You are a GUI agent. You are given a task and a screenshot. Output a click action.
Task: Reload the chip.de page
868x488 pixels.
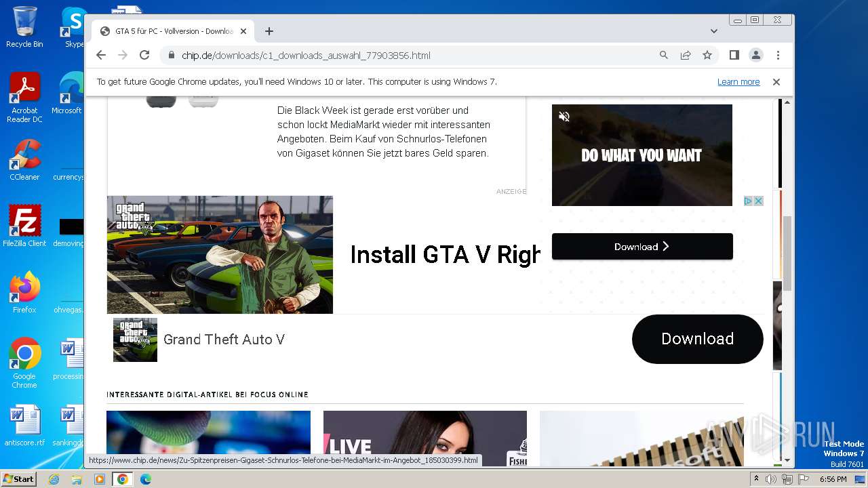144,56
